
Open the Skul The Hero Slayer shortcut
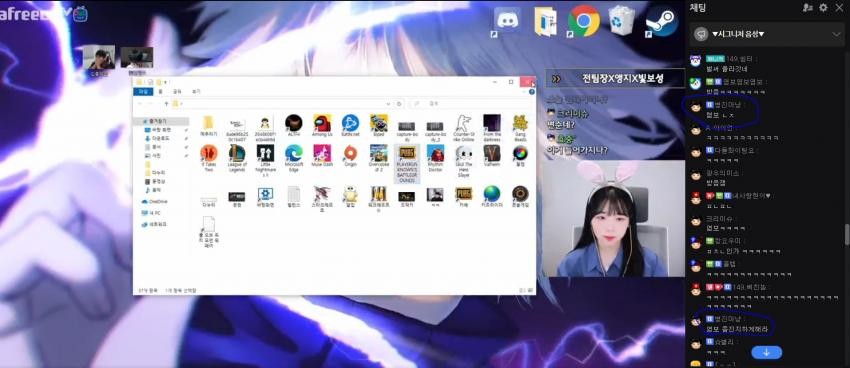(463, 161)
